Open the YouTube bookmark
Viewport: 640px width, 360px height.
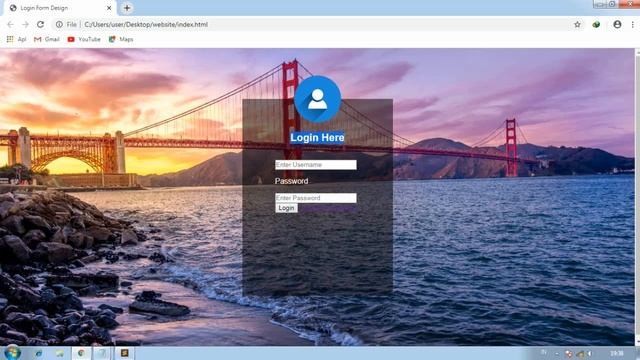click(x=84, y=39)
